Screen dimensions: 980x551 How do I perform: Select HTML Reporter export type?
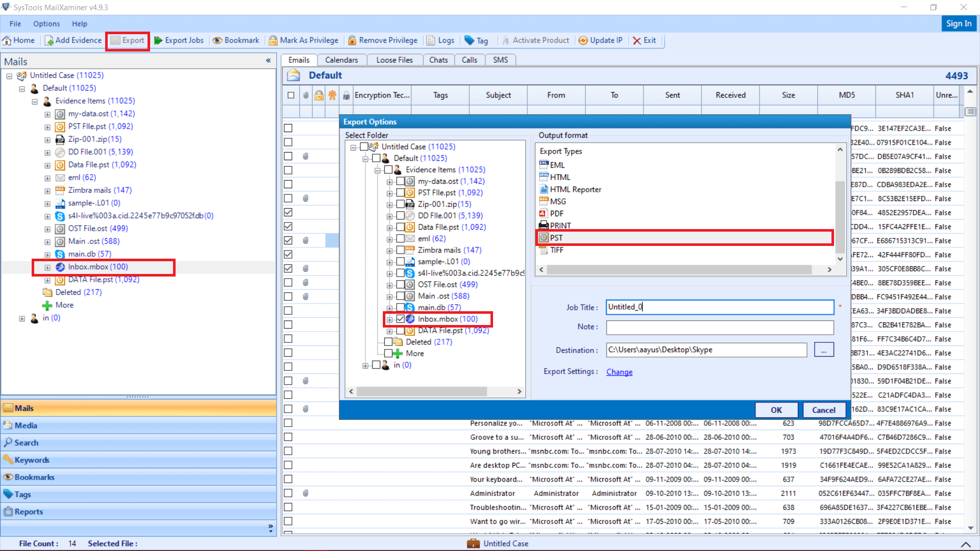coord(575,189)
